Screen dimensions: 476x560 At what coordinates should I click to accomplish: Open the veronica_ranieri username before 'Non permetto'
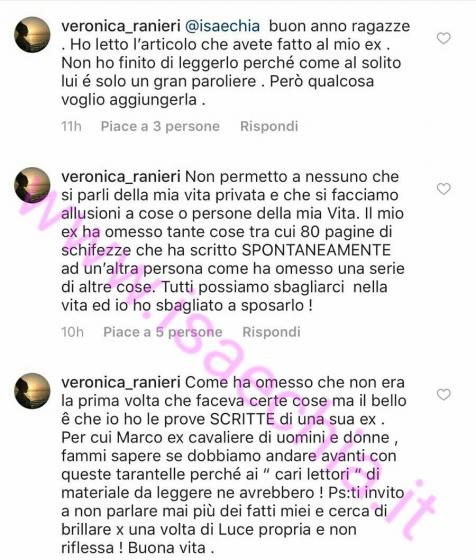[x=121, y=177]
